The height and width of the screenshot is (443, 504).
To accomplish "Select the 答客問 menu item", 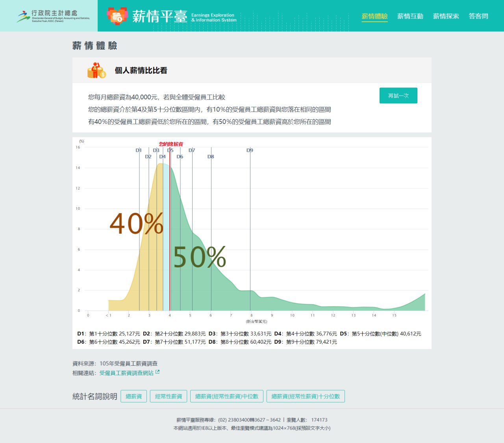I will [478, 16].
